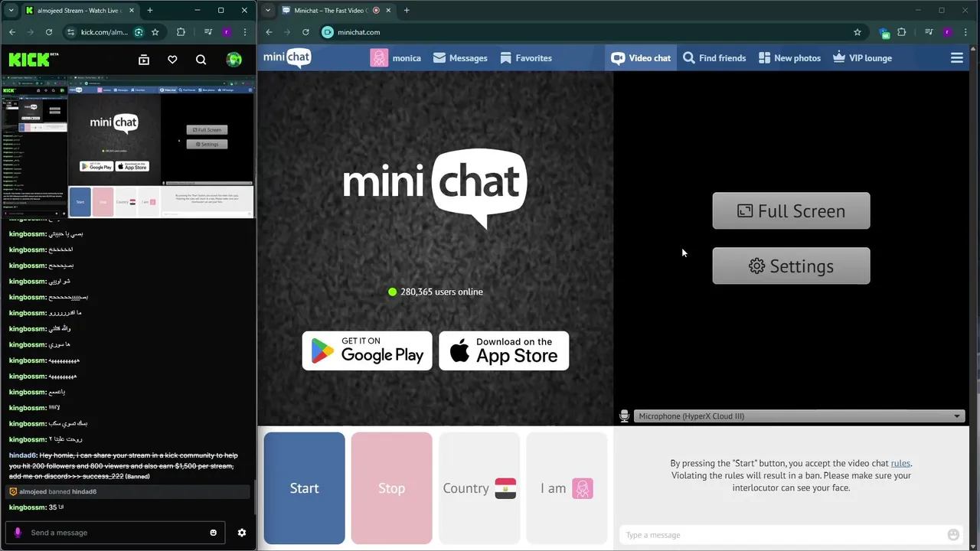Close the Minichat browser tab
Screen dimensions: 980x551
coord(387,11)
